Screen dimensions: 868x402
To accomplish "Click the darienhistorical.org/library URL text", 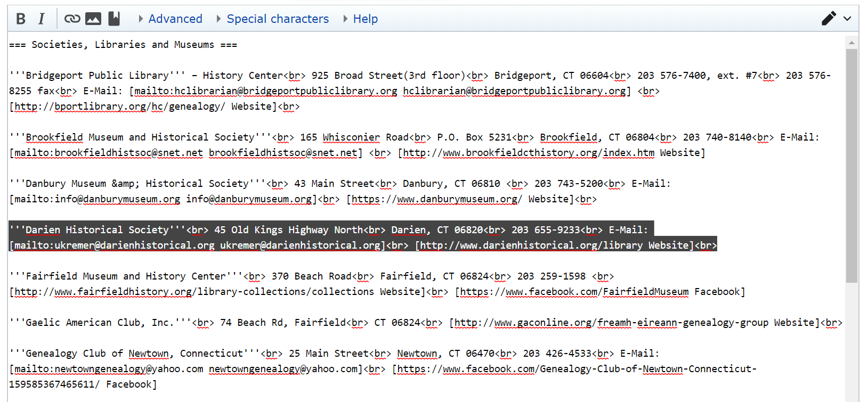I will 531,245.
